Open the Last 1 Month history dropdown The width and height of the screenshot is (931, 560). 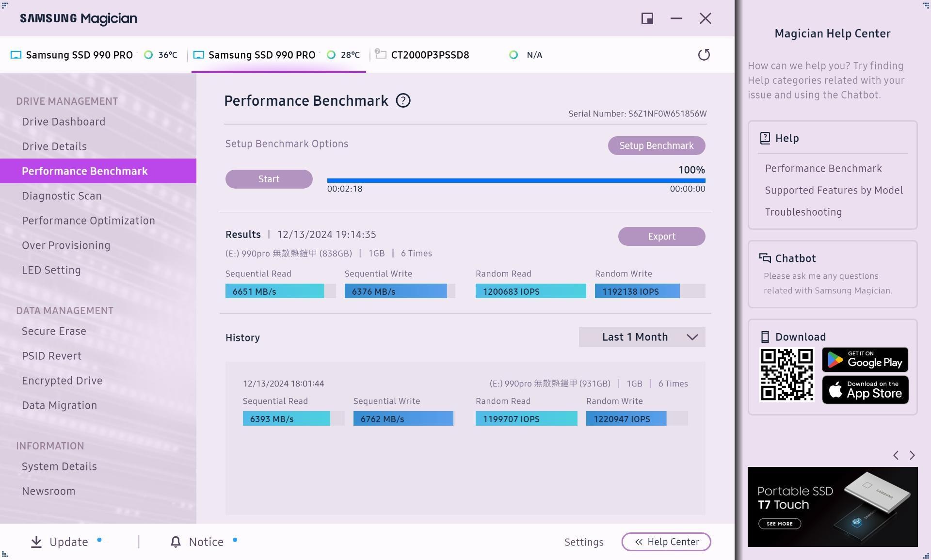[642, 337]
